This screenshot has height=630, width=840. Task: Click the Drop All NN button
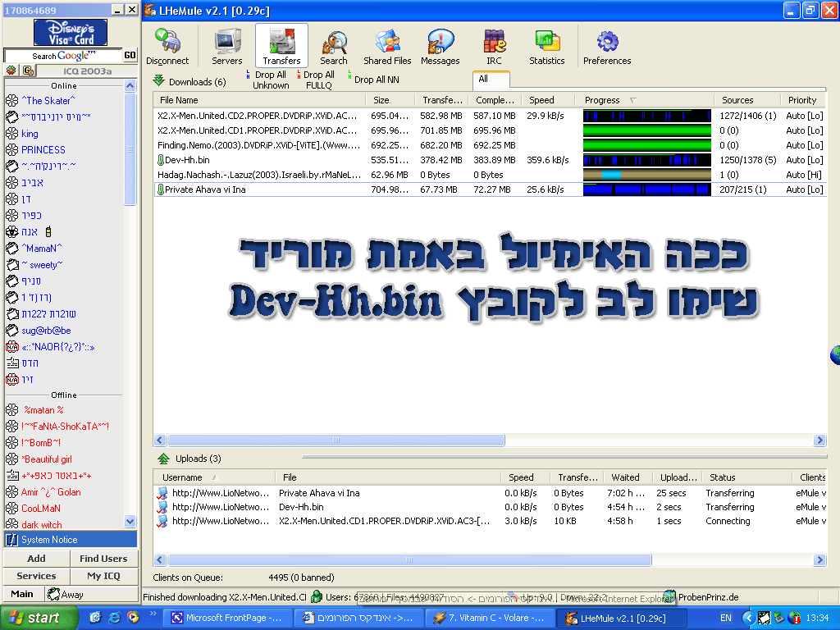click(x=373, y=80)
